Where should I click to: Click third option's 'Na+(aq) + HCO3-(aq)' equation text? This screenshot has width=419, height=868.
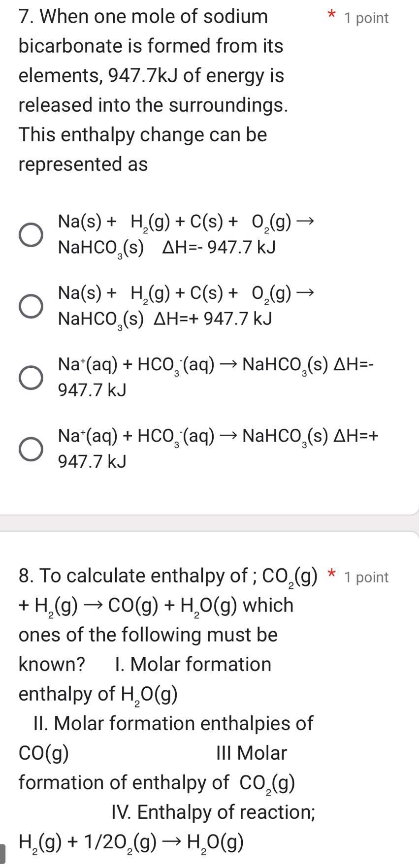click(x=136, y=365)
